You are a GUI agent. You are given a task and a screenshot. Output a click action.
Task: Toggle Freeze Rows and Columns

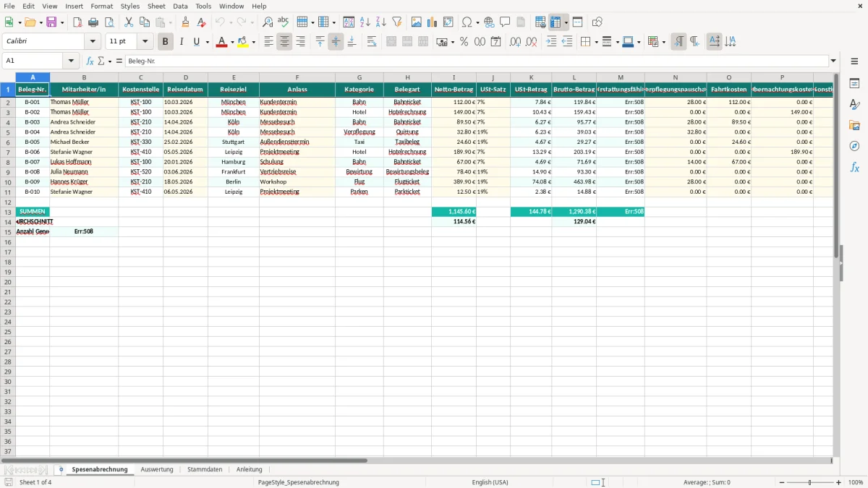pyautogui.click(x=556, y=22)
